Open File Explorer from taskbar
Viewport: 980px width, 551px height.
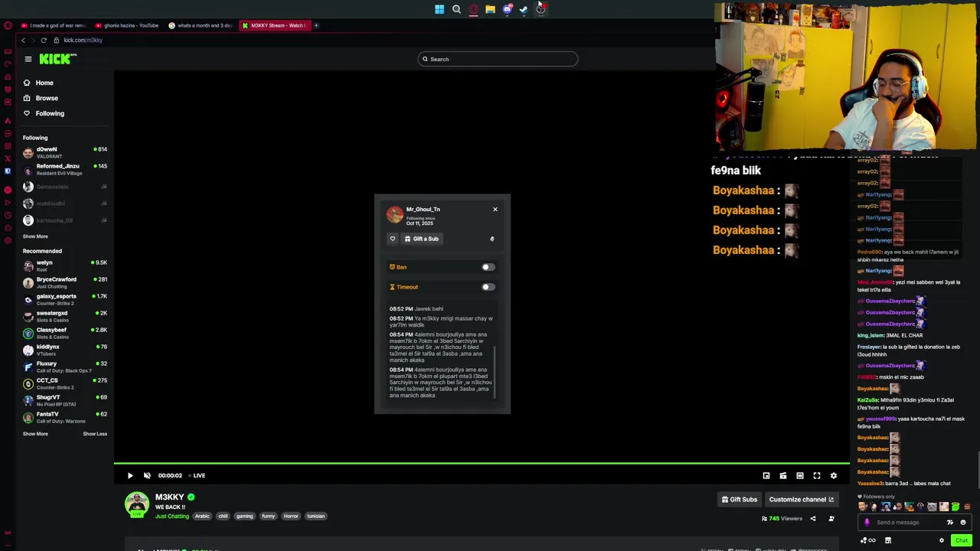pyautogui.click(x=490, y=9)
